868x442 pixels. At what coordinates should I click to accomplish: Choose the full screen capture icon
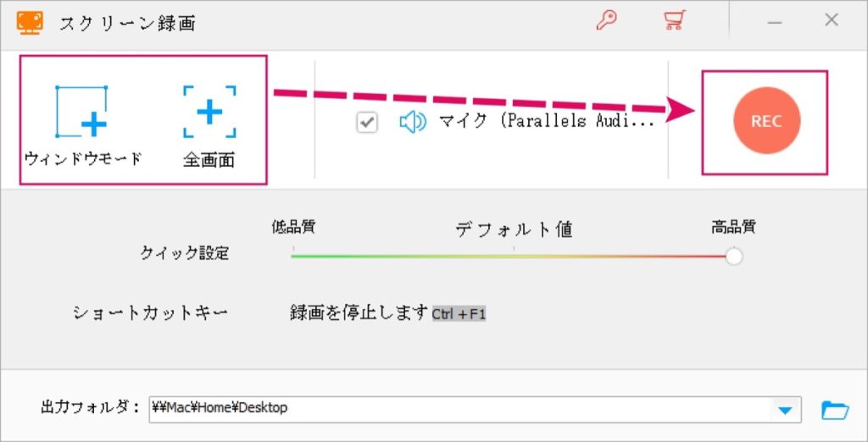click(x=210, y=111)
